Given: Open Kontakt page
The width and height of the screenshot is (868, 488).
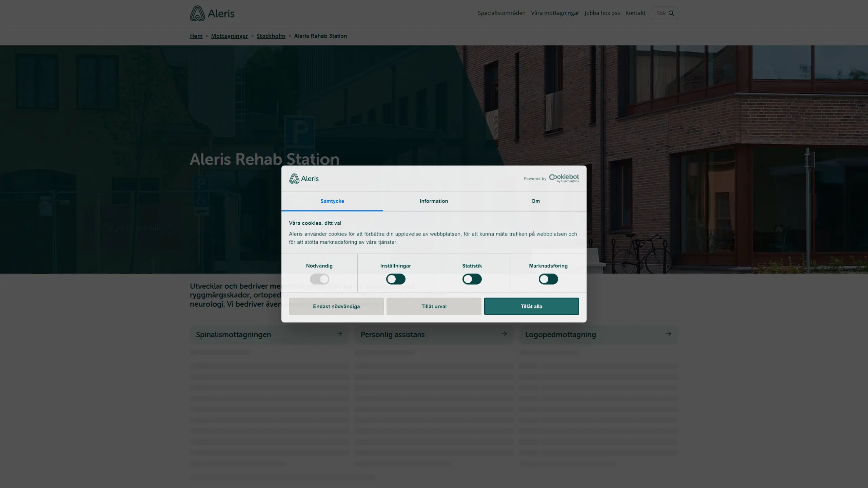Looking at the screenshot, I should point(635,13).
